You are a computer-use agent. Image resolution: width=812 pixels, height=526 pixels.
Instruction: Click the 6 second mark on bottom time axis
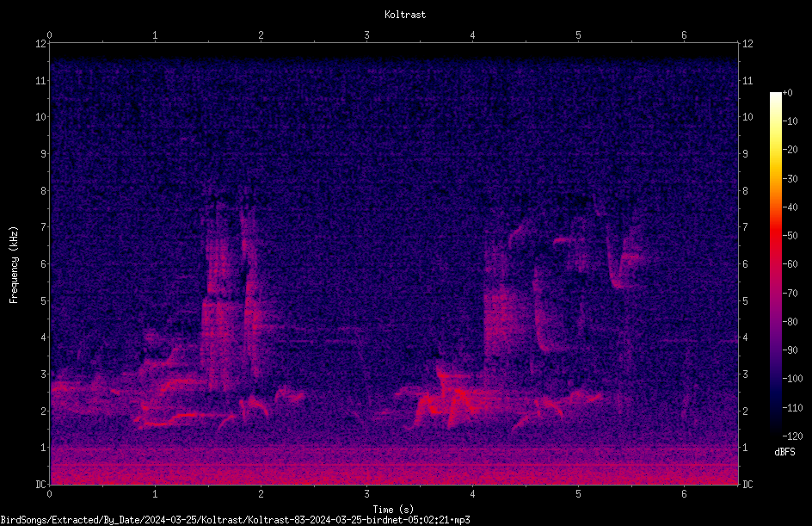[684, 494]
